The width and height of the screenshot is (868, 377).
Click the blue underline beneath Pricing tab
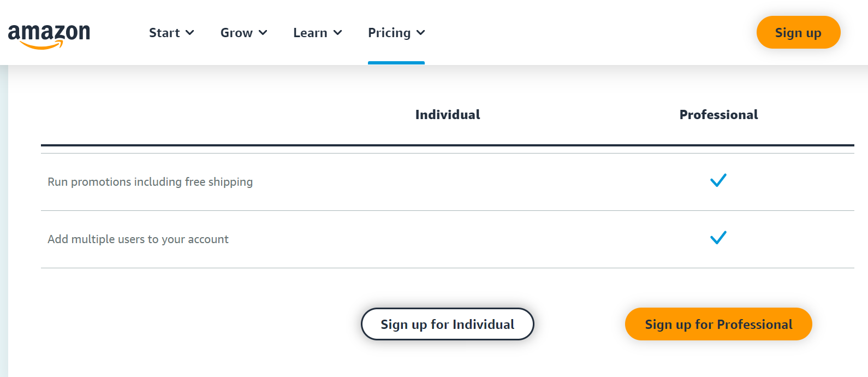(x=396, y=63)
